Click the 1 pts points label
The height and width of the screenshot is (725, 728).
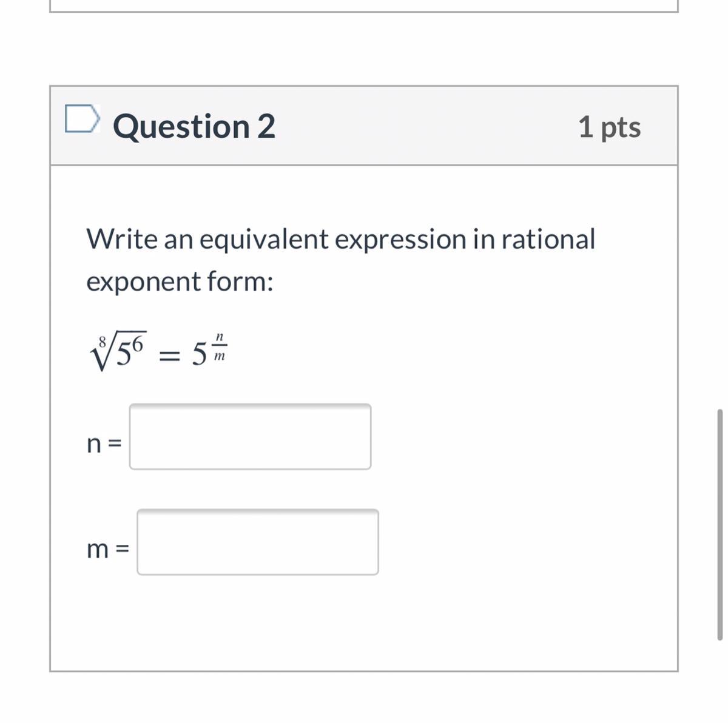(x=609, y=127)
